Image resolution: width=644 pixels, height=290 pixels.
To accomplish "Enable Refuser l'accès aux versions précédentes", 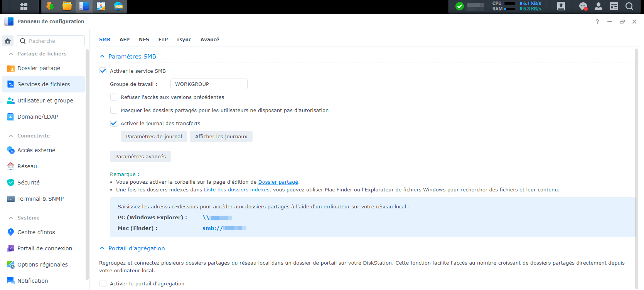I will tap(114, 97).
